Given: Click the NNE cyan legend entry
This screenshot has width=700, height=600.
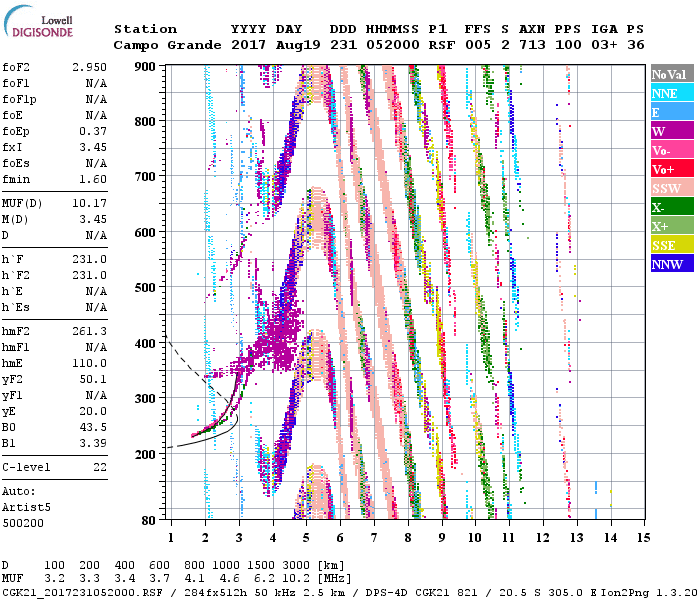Looking at the screenshot, I should pos(671,93).
